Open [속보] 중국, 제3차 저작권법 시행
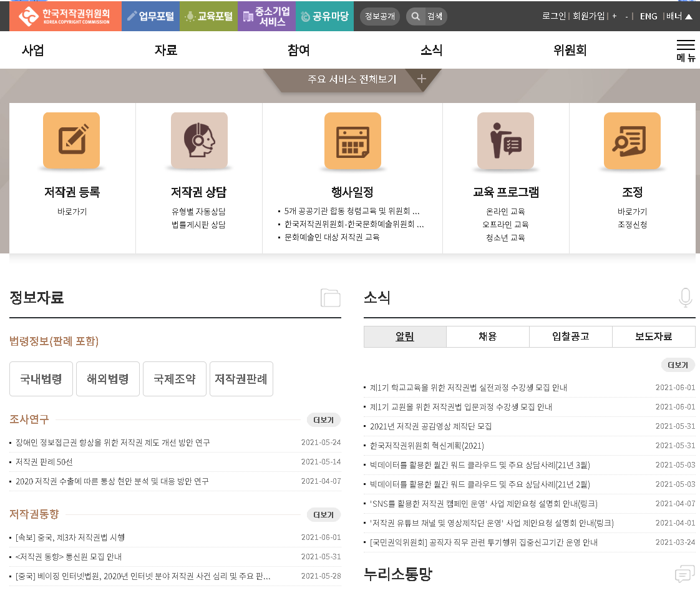Image resolution: width=700 pixels, height=593 pixels. (70, 537)
